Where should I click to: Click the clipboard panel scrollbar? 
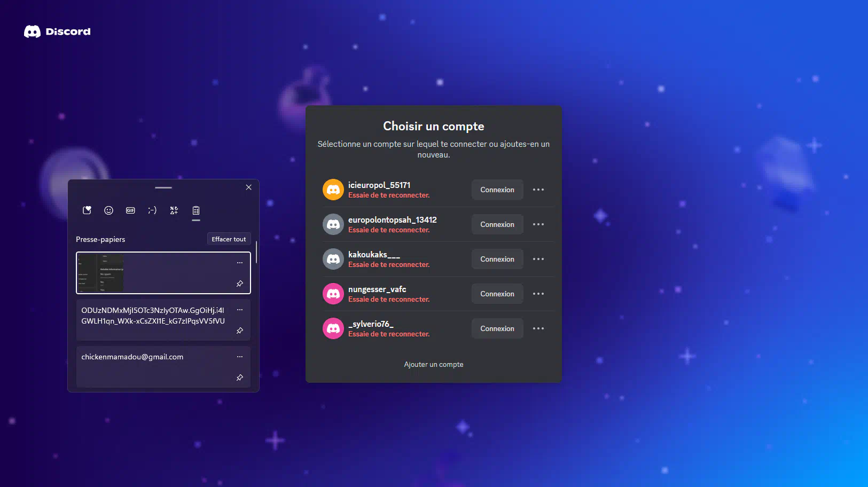click(256, 252)
